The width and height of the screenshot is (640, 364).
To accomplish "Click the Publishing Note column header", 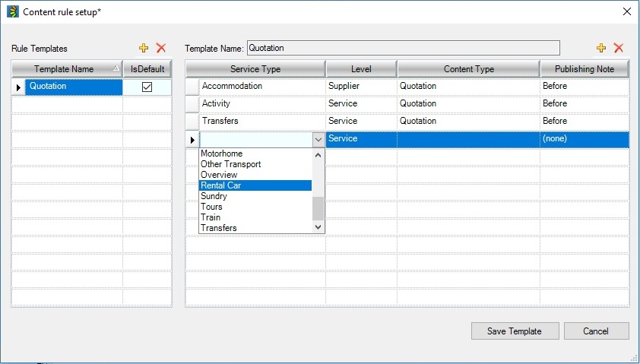I will [584, 69].
